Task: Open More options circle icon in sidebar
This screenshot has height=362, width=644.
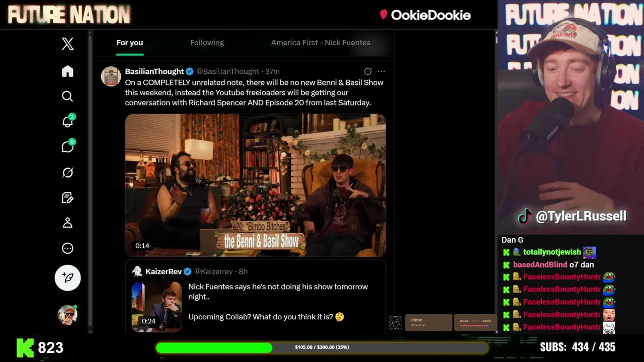Action: pos(67,248)
